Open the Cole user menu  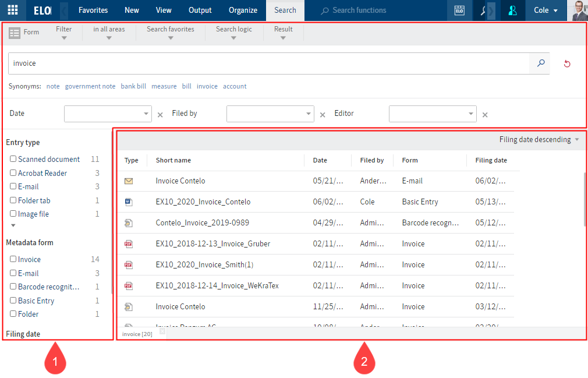pos(546,10)
